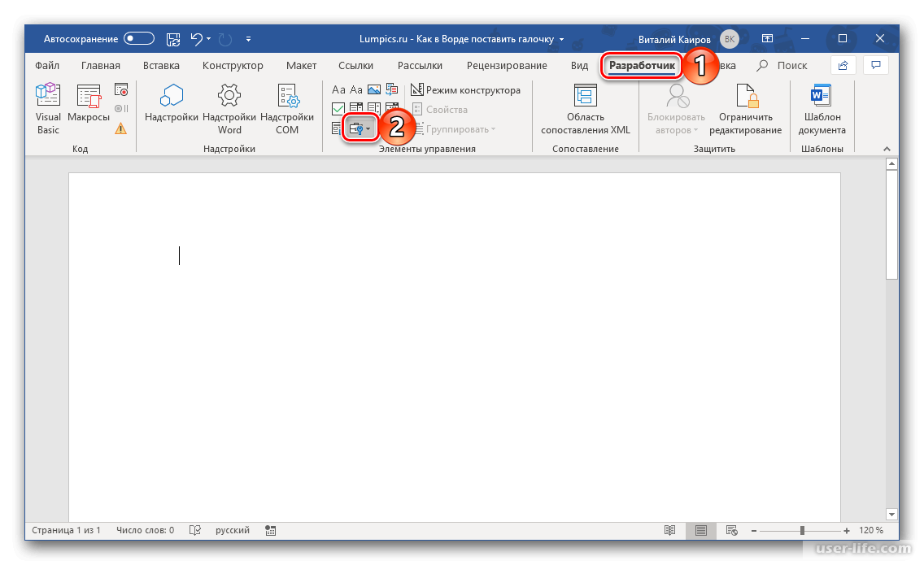This screenshot has height=565, width=924.
Task: Click the Свойства button
Action: tap(439, 110)
